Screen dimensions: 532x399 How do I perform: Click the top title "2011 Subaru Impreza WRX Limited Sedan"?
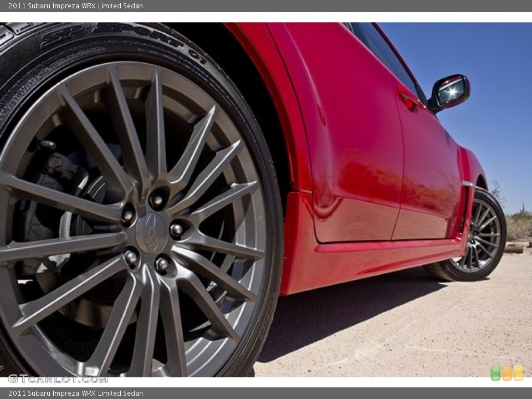[75, 6]
